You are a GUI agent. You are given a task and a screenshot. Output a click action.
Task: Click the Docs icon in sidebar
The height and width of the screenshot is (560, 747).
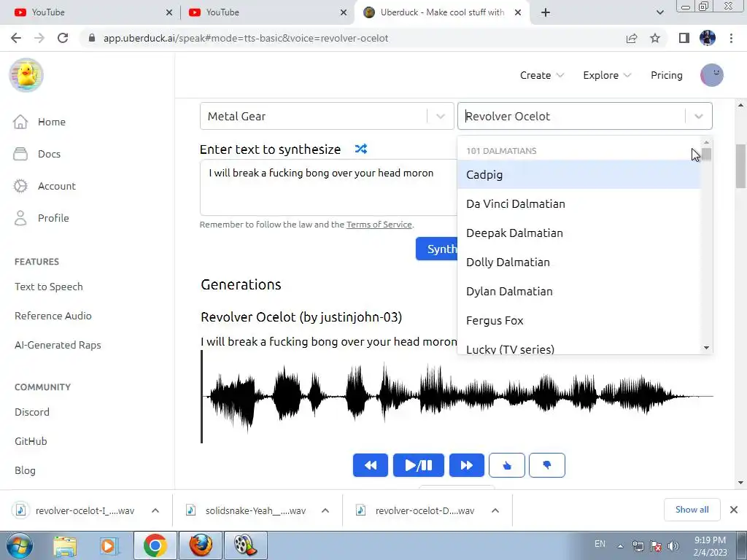tap(20, 154)
